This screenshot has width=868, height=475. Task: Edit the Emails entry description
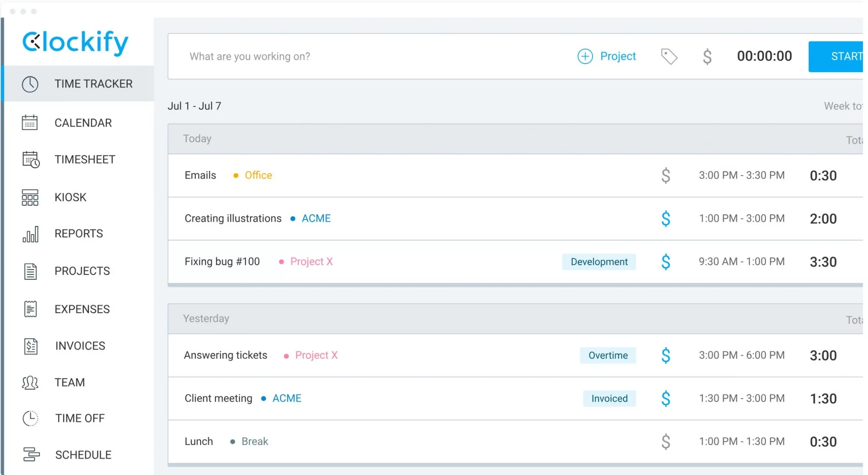click(200, 175)
